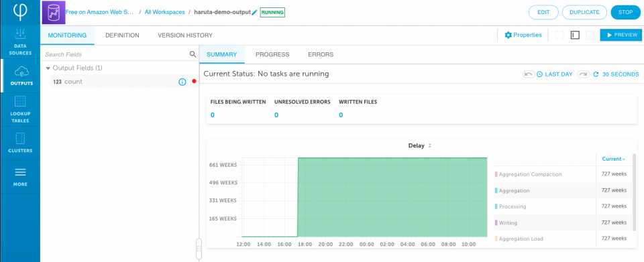
Task: Open Clusters section in sidebar
Action: (20, 143)
